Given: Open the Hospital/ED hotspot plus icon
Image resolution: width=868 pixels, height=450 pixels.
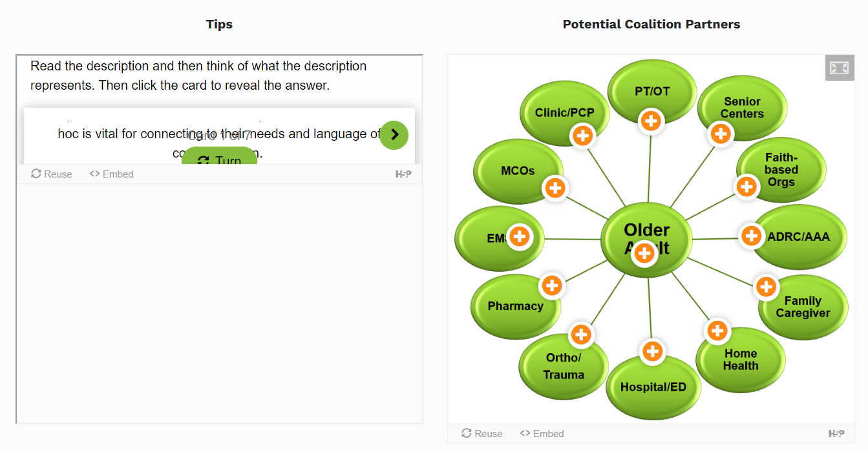Looking at the screenshot, I should 653,351.
